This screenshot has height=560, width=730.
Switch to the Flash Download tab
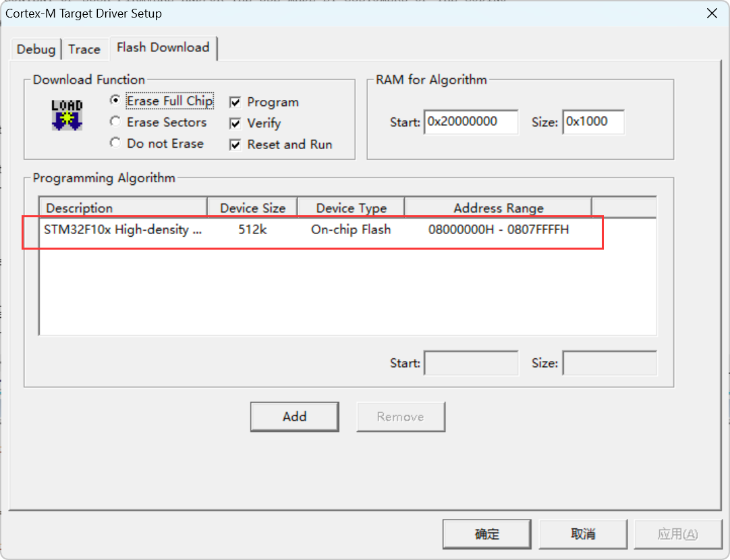click(x=163, y=48)
